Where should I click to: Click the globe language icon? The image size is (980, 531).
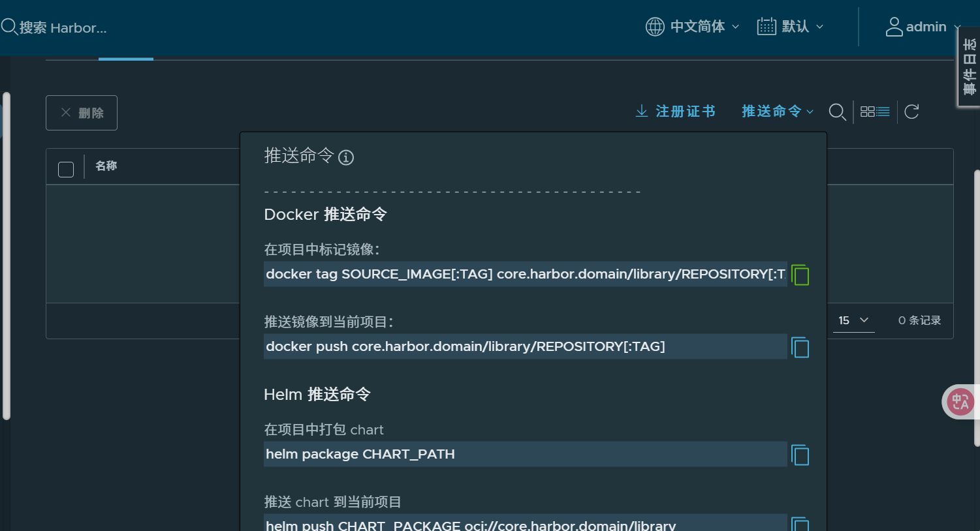point(655,27)
